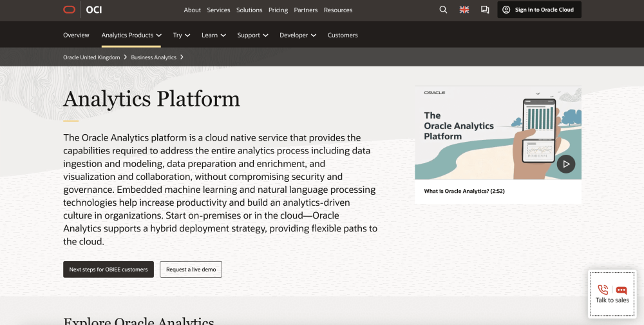Click Business Analytics breadcrumb
Viewport: 644px width, 325px height.
pos(154,57)
